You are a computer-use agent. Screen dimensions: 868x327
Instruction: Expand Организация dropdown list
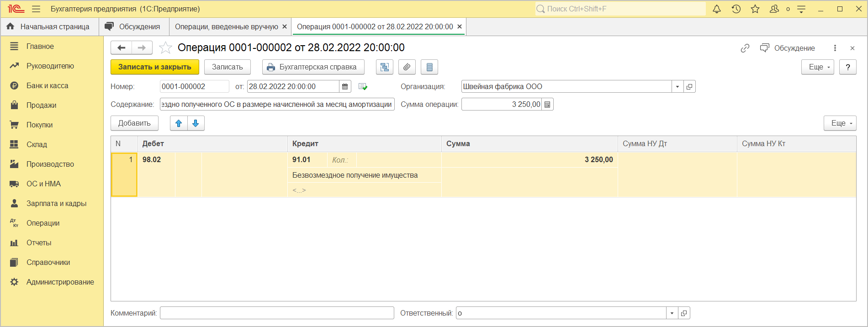[677, 86]
